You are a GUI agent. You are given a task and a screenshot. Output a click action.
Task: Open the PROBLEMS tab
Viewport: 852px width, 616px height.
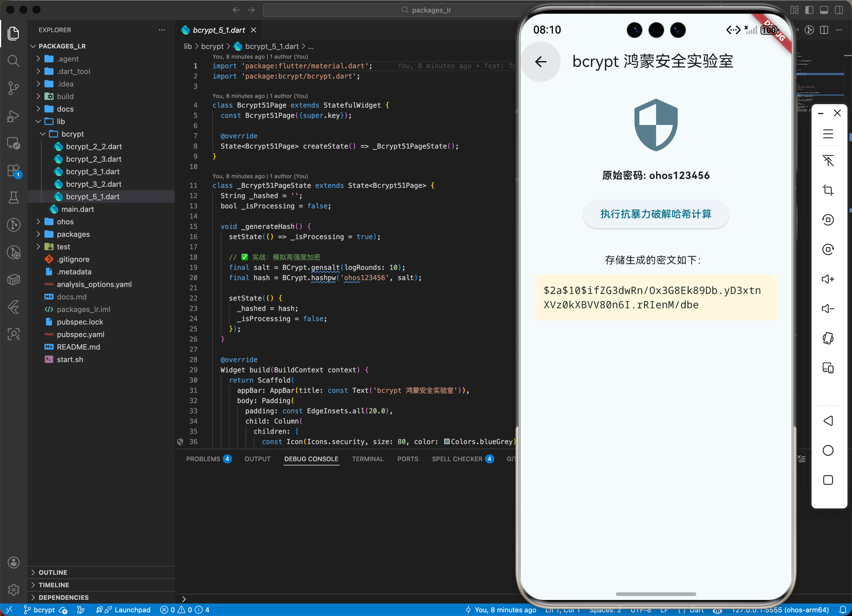[203, 459]
